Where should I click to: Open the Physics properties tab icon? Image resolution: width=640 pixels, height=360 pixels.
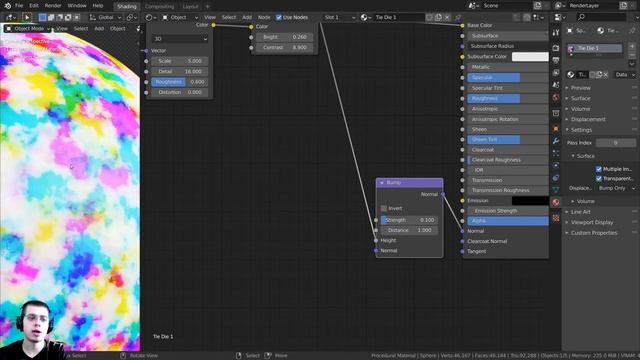coord(556,166)
